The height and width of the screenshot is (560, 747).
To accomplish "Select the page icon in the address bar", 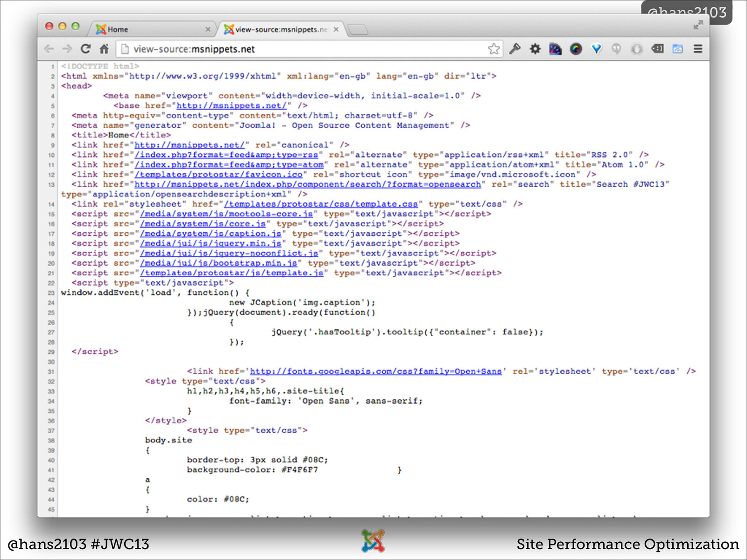I will 124,49.
